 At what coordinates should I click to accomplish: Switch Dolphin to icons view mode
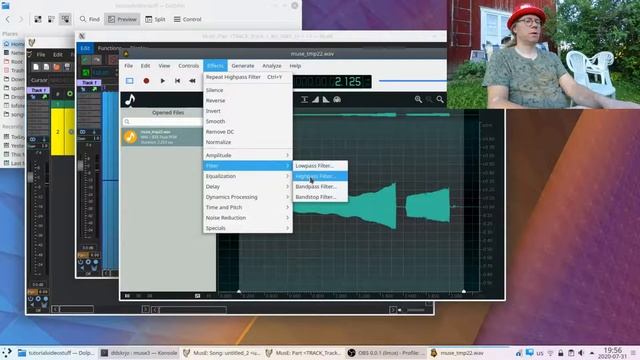(x=38, y=19)
